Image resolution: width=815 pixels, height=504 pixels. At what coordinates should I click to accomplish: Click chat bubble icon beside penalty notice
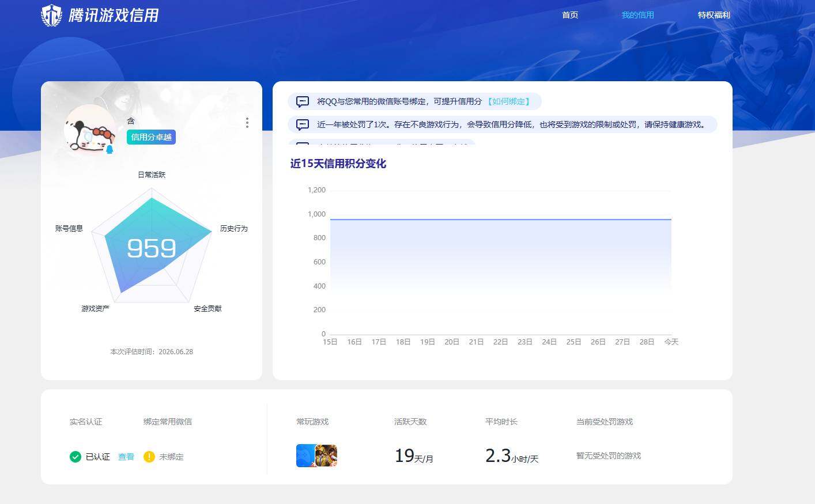[303, 125]
